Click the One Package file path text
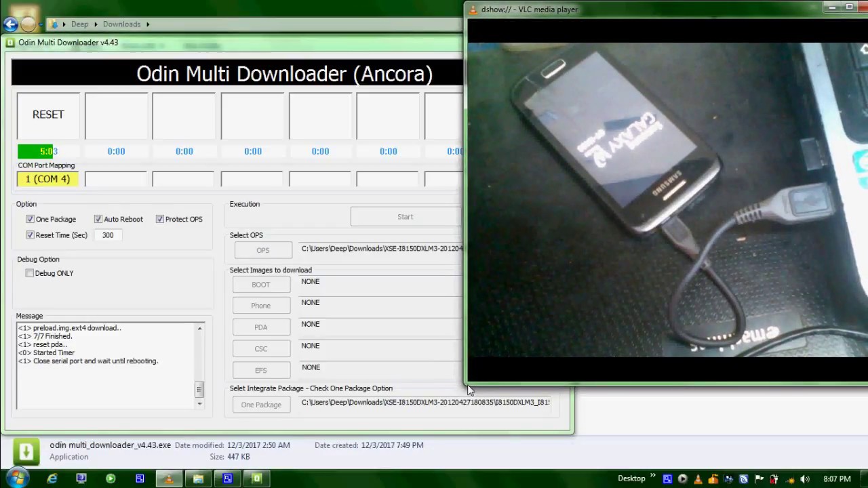Viewport: 868px width, 488px height. [x=426, y=403]
